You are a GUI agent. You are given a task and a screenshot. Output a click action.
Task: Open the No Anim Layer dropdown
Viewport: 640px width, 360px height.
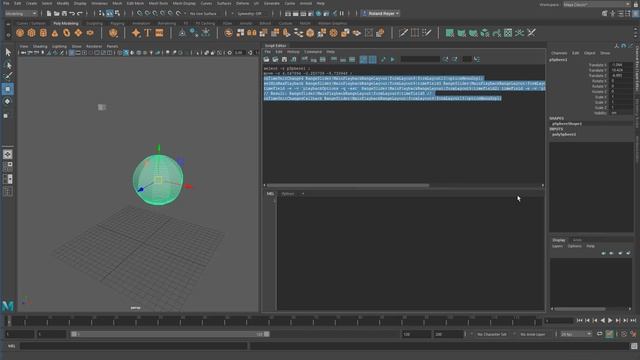(533, 334)
